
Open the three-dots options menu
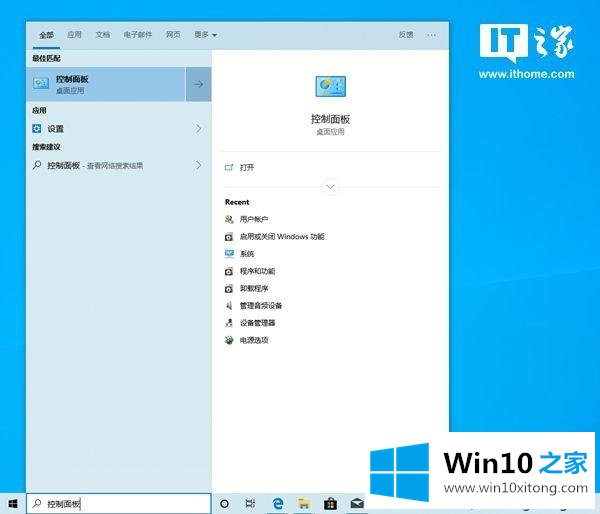coord(432,35)
